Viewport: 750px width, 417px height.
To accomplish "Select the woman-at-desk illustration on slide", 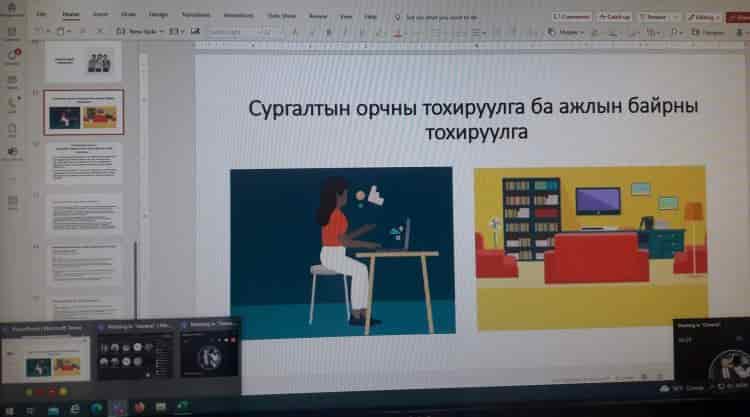I will pyautogui.click(x=342, y=251).
